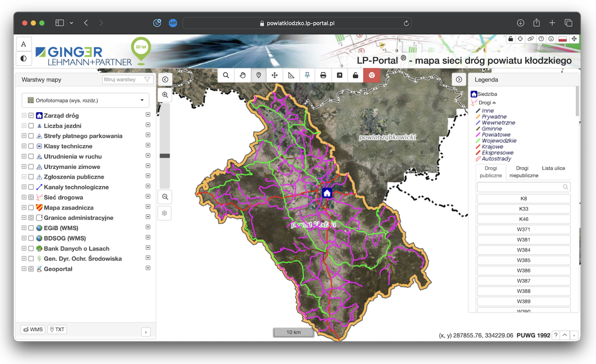
Task: Toggle high contrast mode icon
Action: [x=23, y=58]
